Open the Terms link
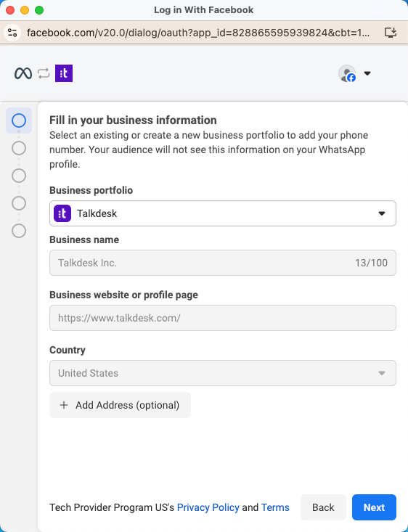 click(275, 507)
